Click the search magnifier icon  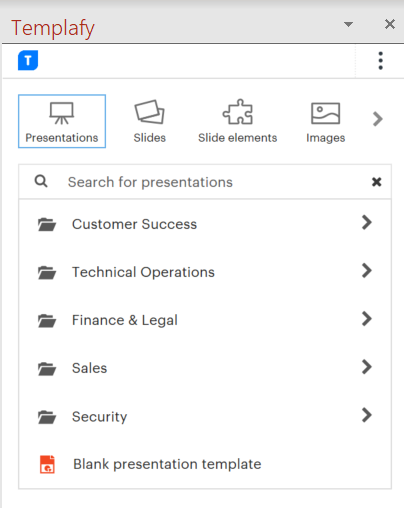(x=41, y=181)
